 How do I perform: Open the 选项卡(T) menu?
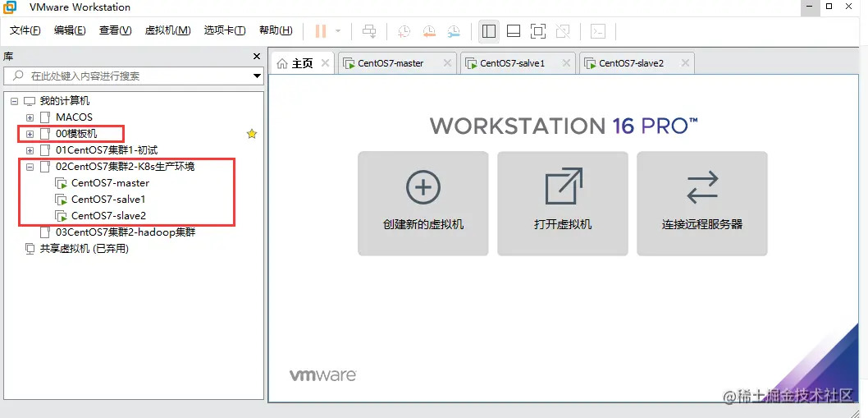pyautogui.click(x=225, y=30)
